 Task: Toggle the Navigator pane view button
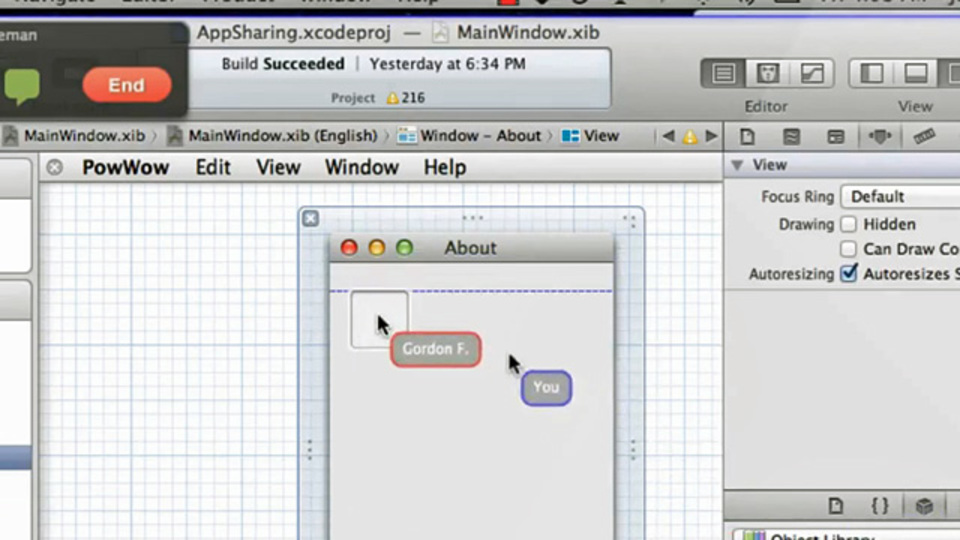point(872,73)
